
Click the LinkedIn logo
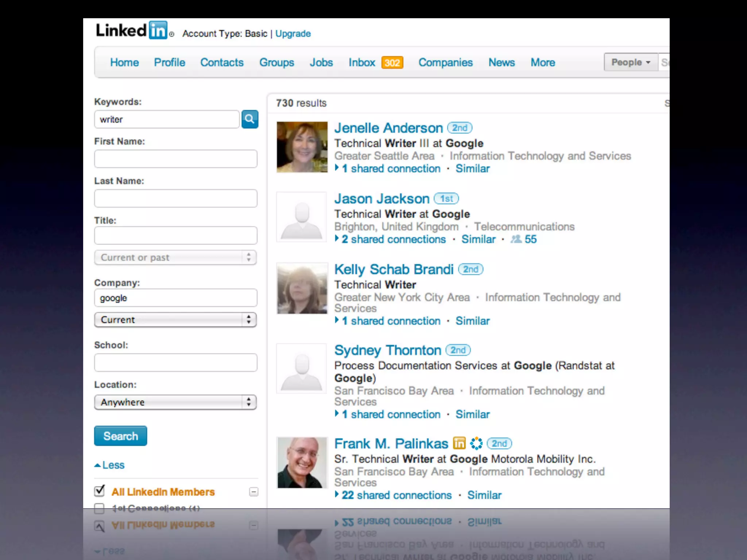point(132,30)
